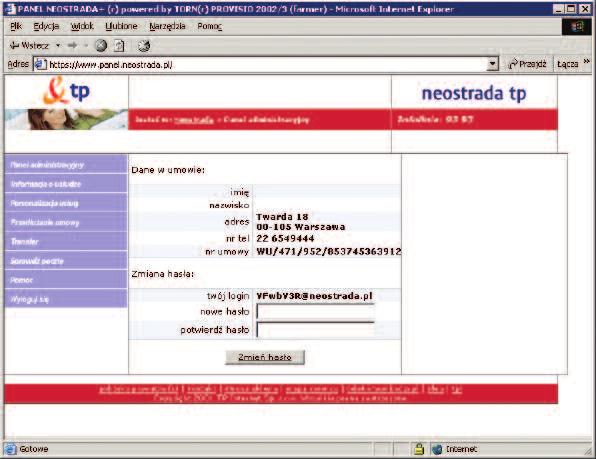This screenshot has width=596, height=459.
Task: Click the neostrada tp header logo
Action: 474,93
